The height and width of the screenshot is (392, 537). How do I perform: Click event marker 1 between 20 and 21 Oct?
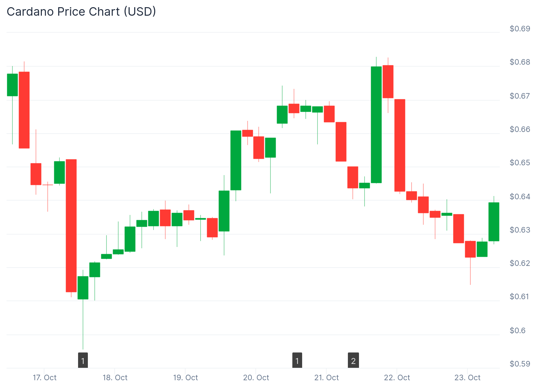pyautogui.click(x=297, y=360)
